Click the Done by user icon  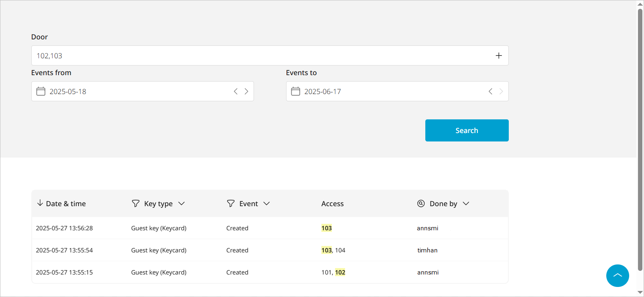click(x=421, y=203)
